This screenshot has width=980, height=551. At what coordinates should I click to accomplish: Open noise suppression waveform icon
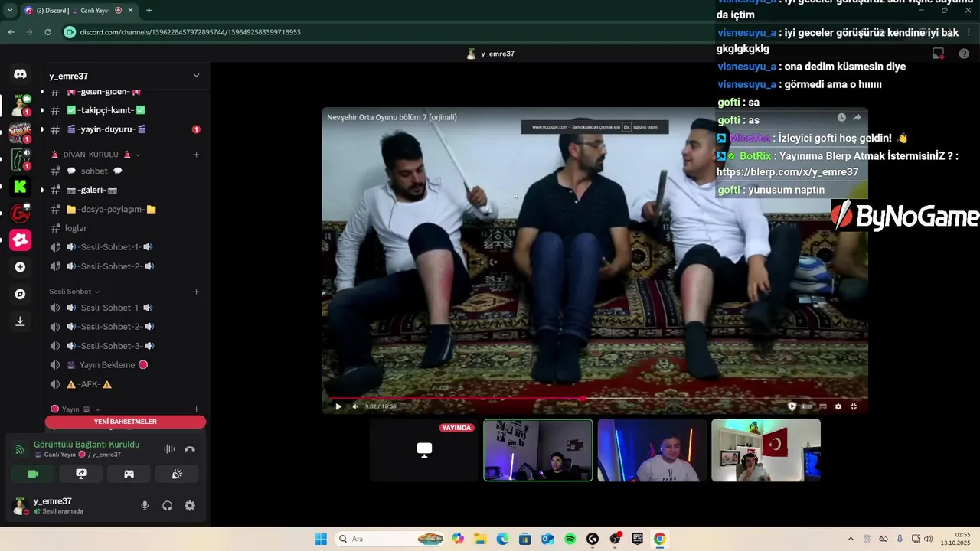coord(169,449)
